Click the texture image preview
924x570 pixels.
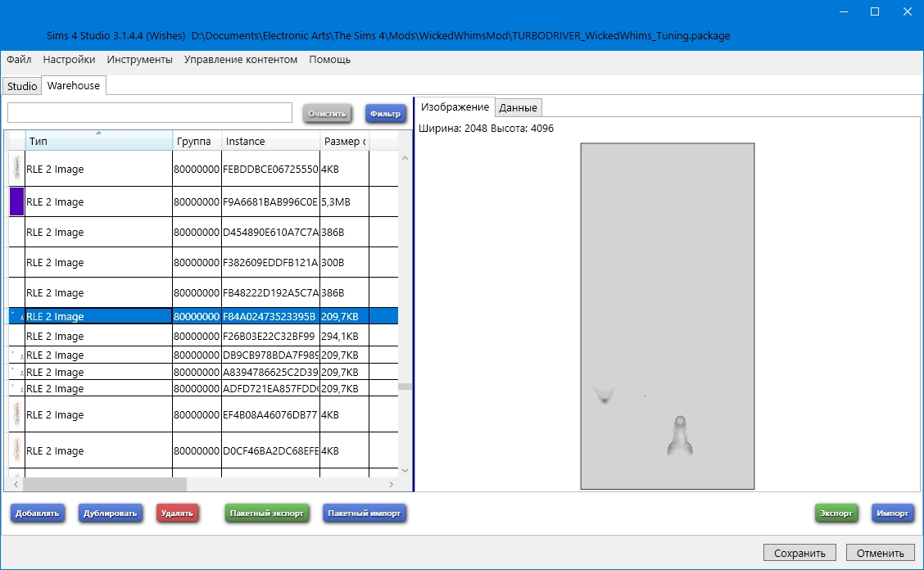point(667,316)
